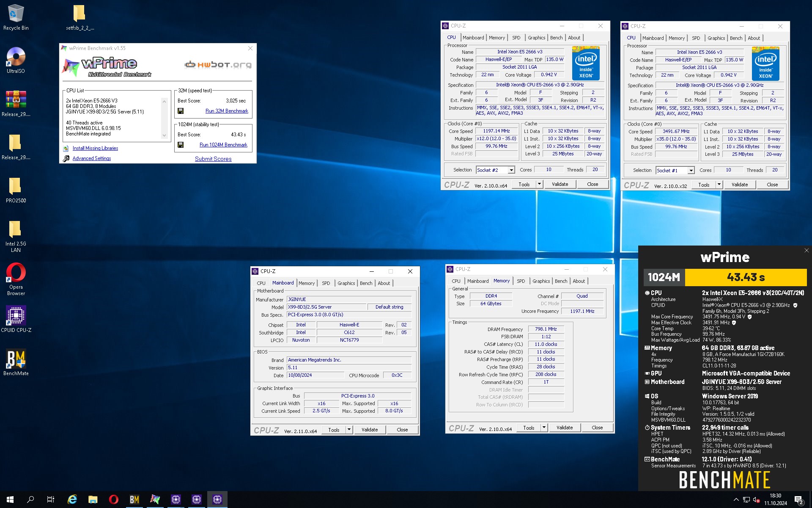Viewport: 812px width, 508px height.
Task: Click the network tray icon
Action: (x=746, y=500)
